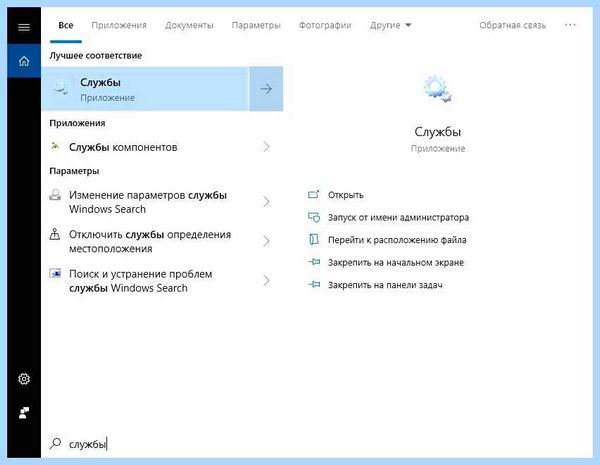
Task: Click the file location icon
Action: point(314,240)
